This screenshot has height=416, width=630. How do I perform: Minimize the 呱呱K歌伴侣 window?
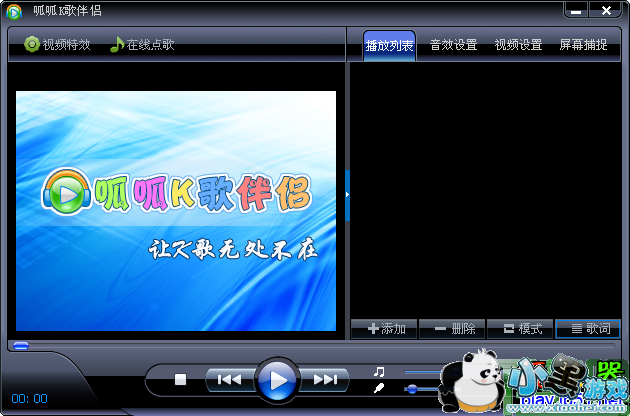(576, 10)
